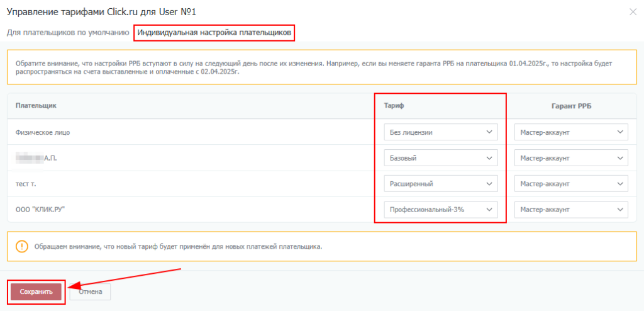This screenshot has height=311, width=644.
Task: Open Гарант РРБ dropdown for ООО КЛИК.РУ
Action: click(x=570, y=210)
